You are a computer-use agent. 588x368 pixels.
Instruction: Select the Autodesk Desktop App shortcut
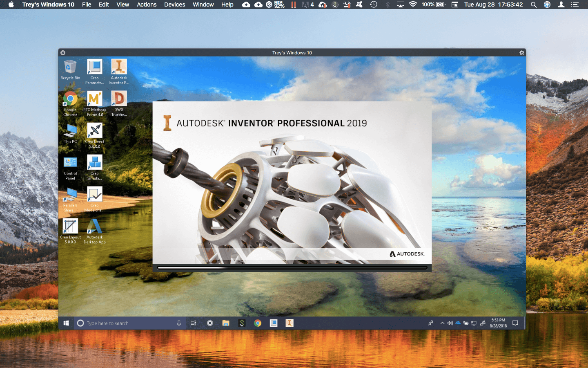95,231
